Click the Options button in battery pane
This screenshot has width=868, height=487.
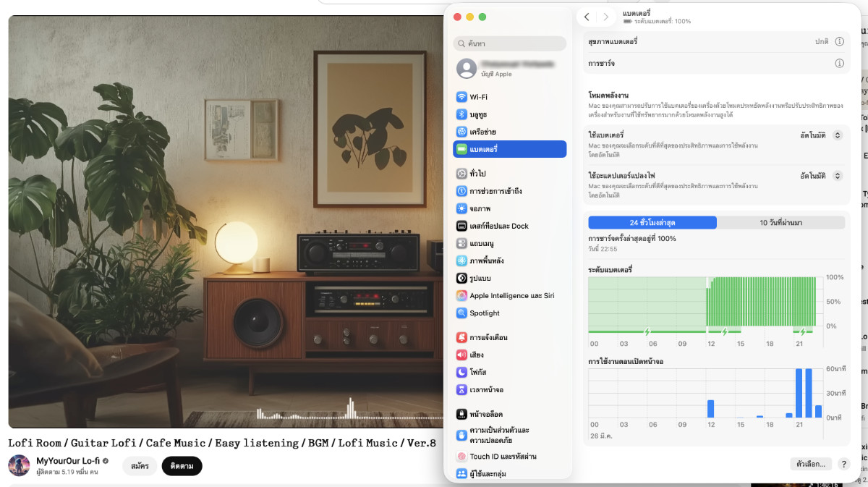[x=811, y=464]
